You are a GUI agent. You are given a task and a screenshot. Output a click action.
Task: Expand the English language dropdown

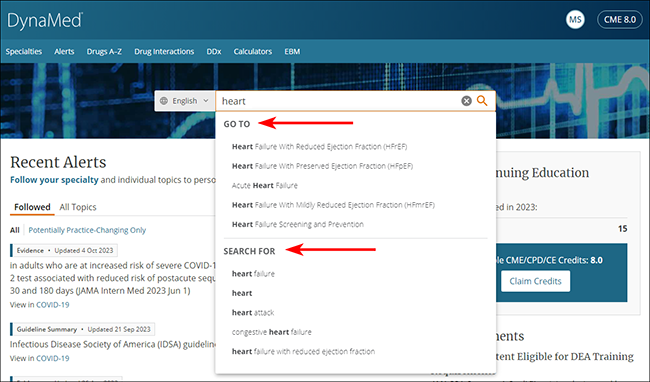(185, 101)
